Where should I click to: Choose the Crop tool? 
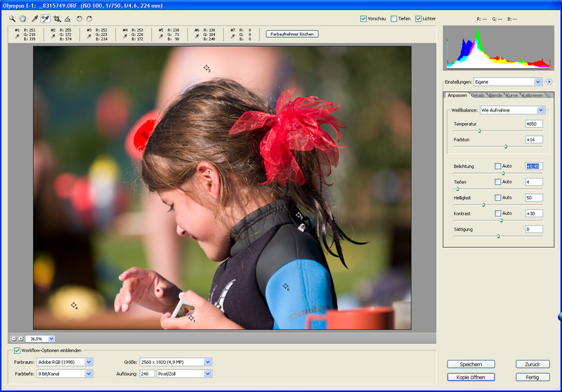coord(57,18)
